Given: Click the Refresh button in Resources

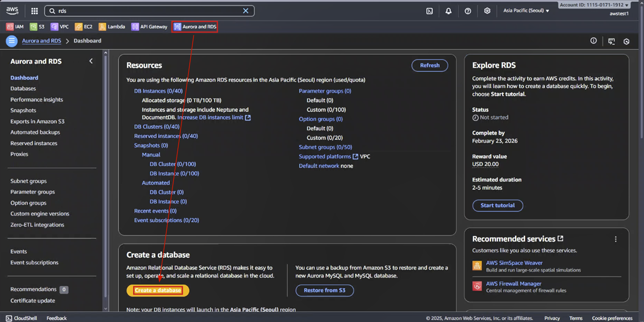Looking at the screenshot, I should click(x=430, y=65).
